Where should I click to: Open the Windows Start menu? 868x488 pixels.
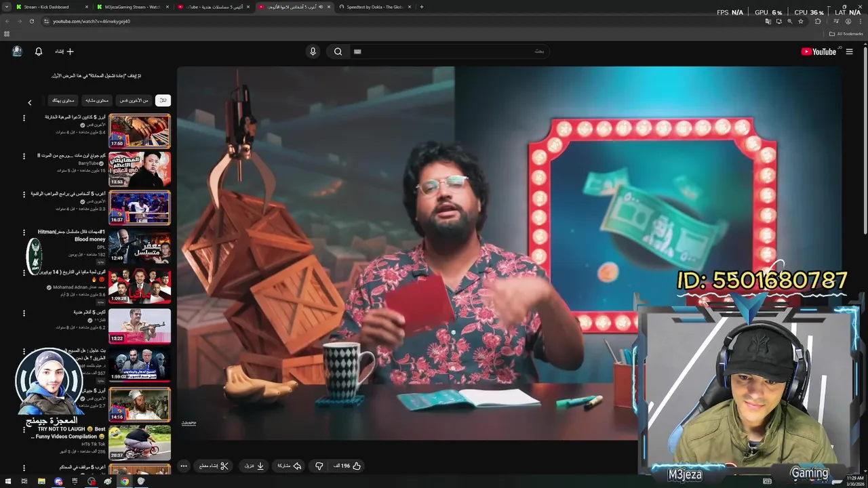pos(7,481)
